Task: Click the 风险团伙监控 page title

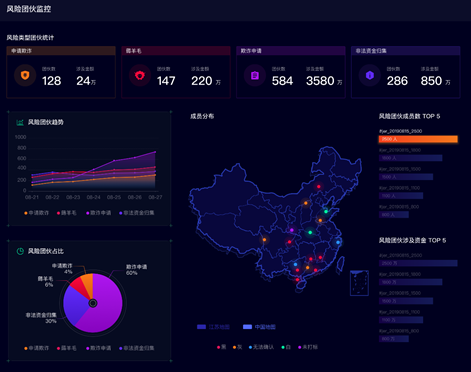Action: pos(29,9)
